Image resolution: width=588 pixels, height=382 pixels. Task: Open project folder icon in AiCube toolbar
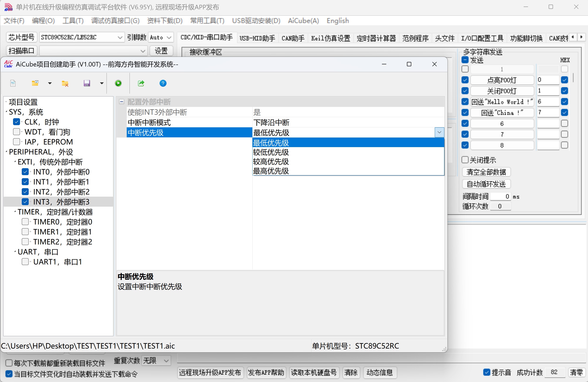(35, 83)
